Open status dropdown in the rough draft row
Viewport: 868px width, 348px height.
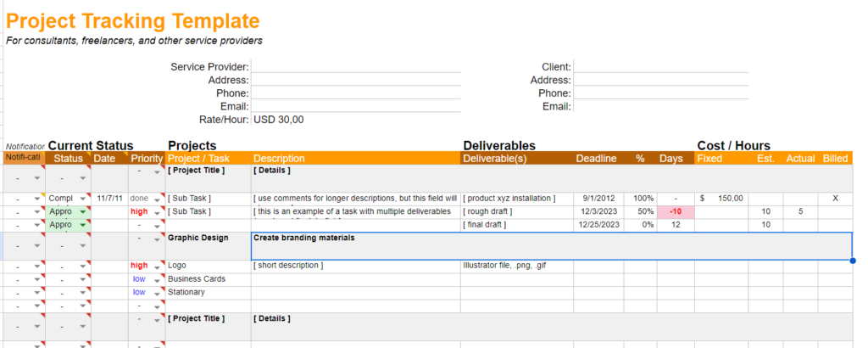pos(83,211)
